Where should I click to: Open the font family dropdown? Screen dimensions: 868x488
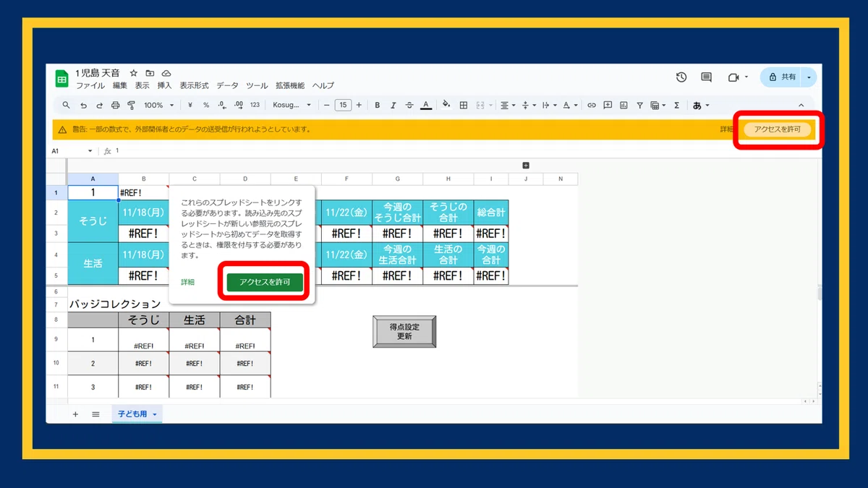tap(292, 106)
